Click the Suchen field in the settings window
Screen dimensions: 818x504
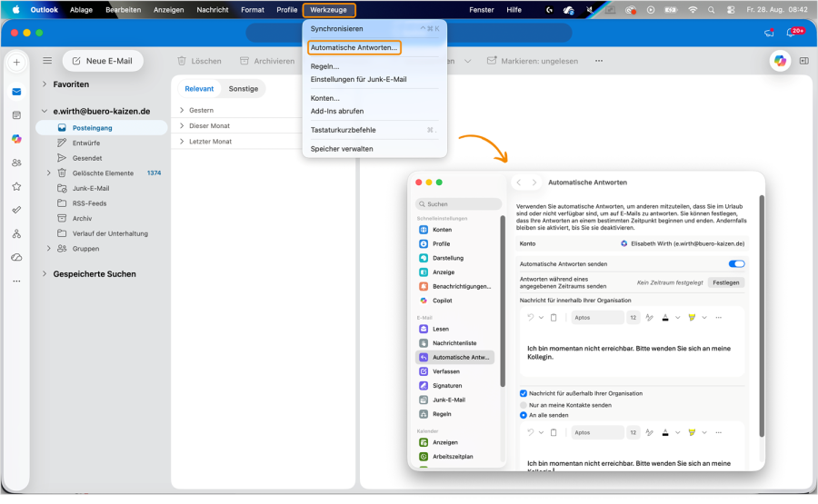[459, 203]
